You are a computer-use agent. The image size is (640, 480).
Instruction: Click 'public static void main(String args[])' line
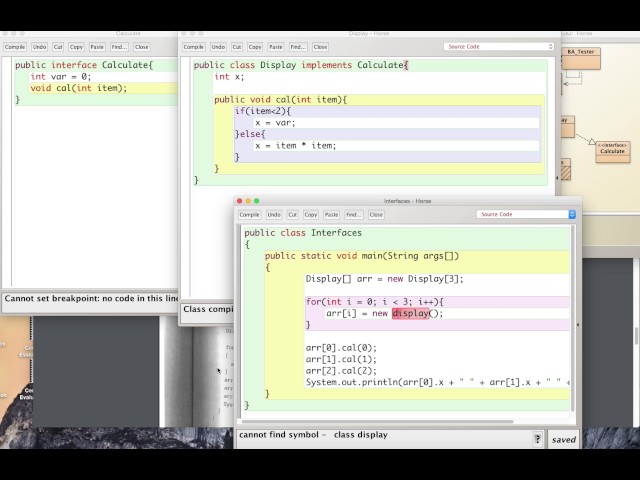(x=362, y=256)
